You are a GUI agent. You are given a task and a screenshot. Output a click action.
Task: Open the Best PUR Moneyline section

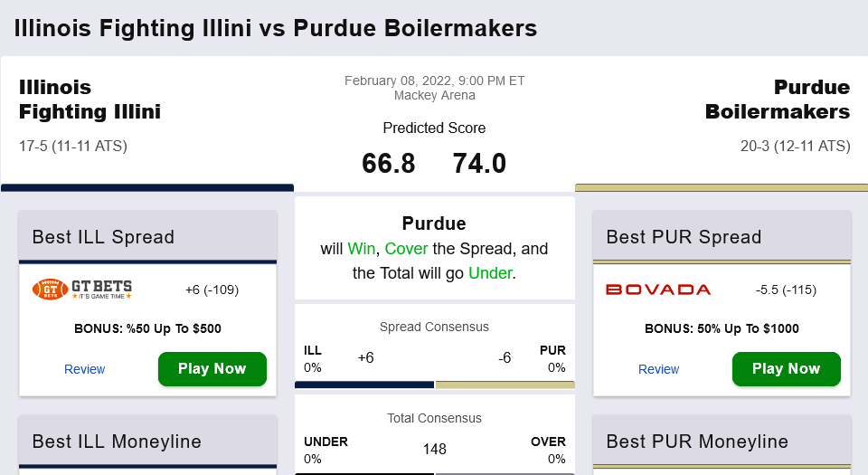pos(697,442)
